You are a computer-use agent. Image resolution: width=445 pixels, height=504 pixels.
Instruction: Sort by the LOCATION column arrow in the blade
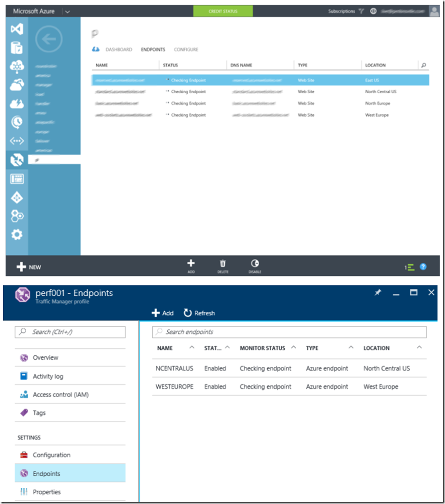click(419, 347)
